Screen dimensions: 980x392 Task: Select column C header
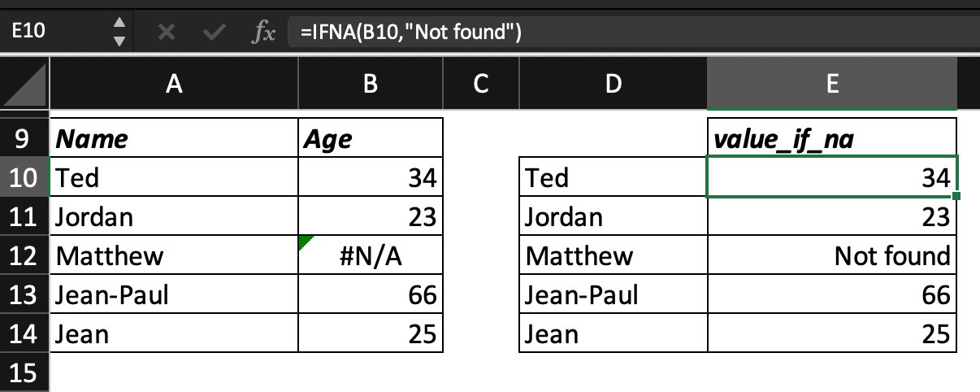tap(480, 85)
